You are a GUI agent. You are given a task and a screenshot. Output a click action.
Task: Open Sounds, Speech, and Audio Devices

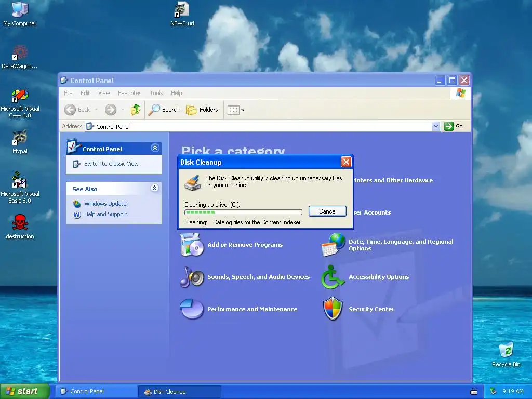259,277
